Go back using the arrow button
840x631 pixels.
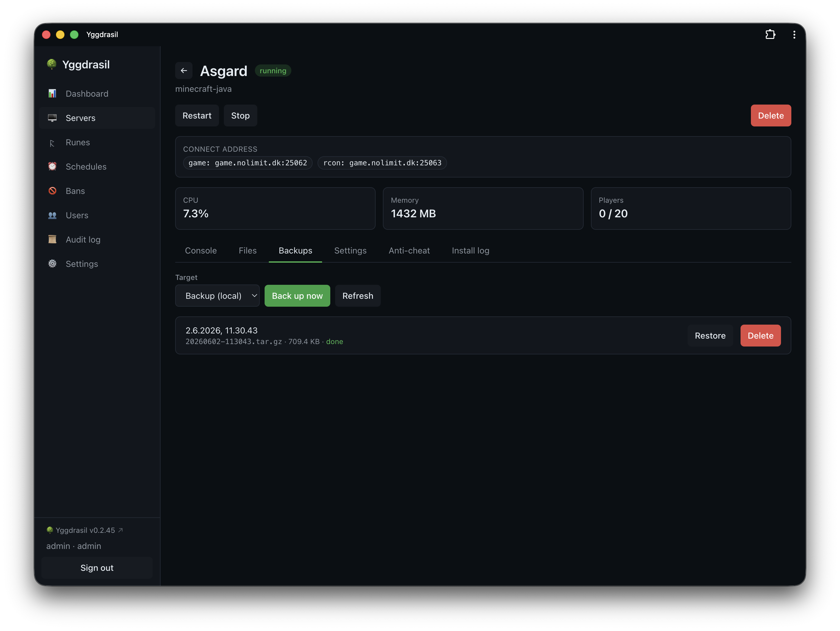coord(184,71)
